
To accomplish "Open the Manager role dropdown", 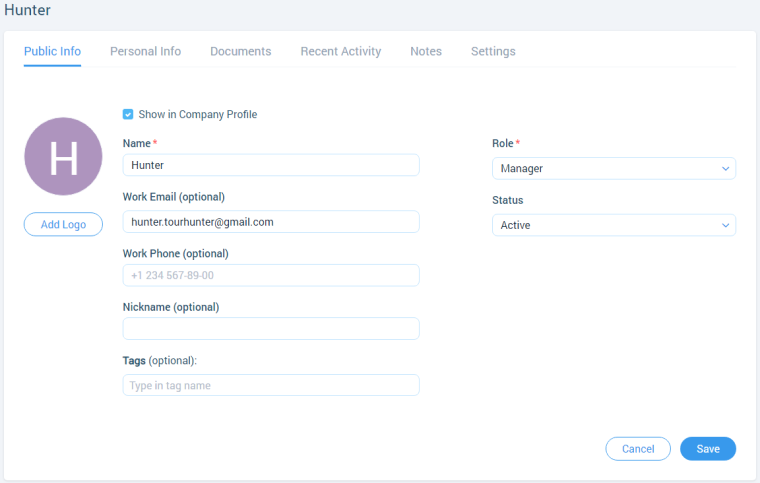I will (614, 169).
